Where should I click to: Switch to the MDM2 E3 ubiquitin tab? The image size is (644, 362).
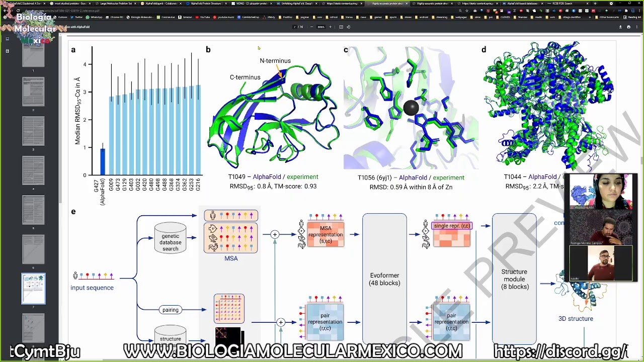point(252,4)
